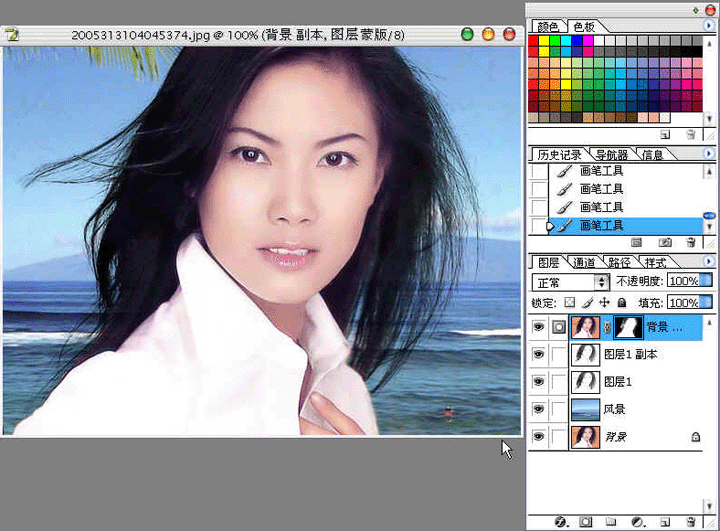
Task: Select the last highlighted 画笔工具 history state
Action: tap(625, 226)
